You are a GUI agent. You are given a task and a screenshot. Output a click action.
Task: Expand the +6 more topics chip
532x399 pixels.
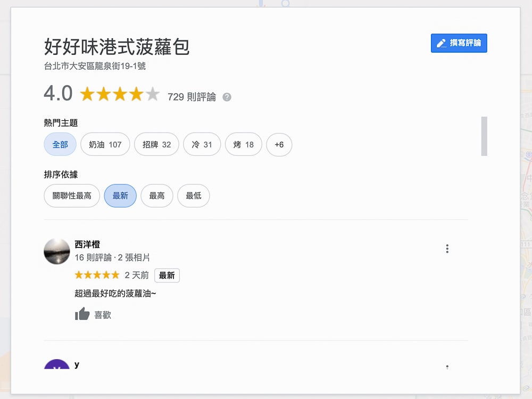(x=279, y=144)
